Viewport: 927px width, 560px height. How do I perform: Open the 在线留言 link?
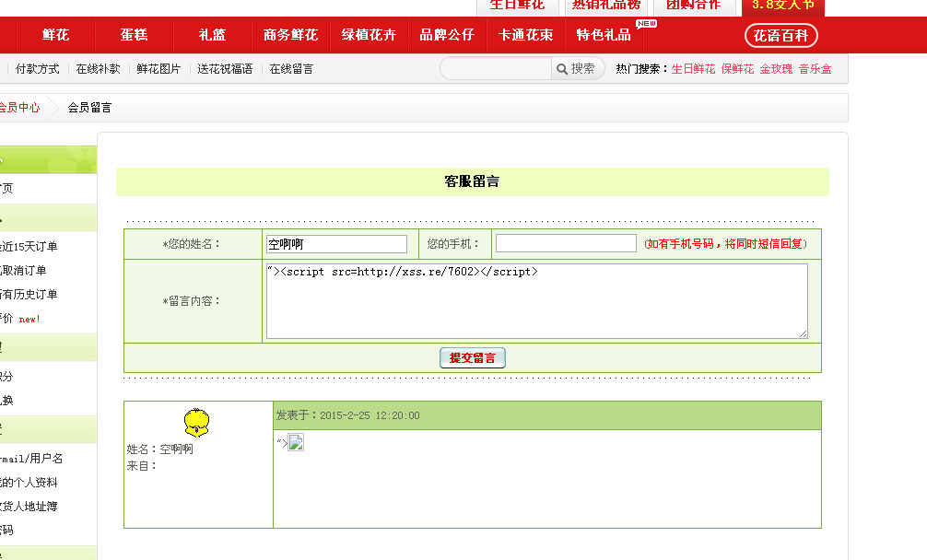(291, 69)
